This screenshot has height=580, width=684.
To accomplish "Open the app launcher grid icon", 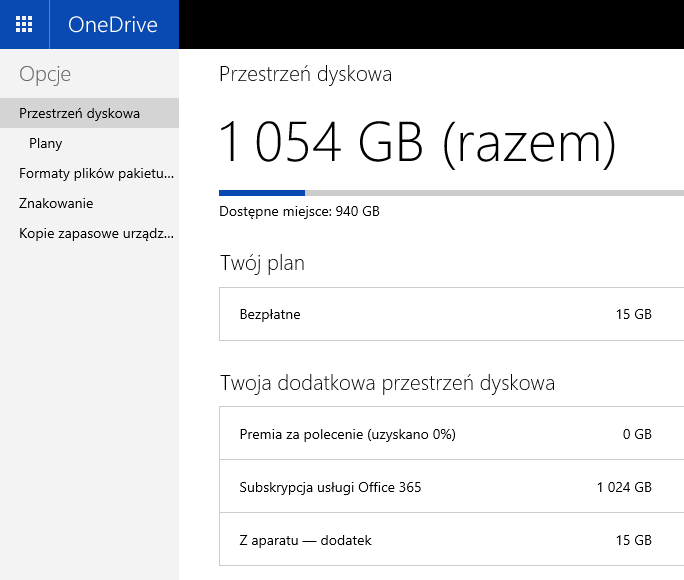I will coord(24,25).
